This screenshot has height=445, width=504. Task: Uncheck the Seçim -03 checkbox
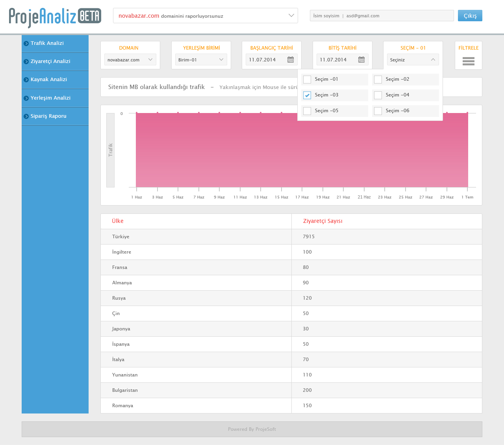(307, 95)
